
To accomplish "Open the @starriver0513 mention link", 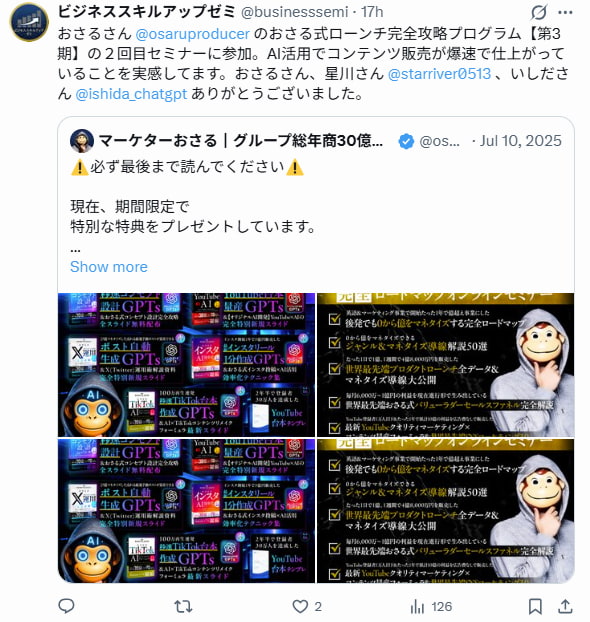I will tap(439, 74).
